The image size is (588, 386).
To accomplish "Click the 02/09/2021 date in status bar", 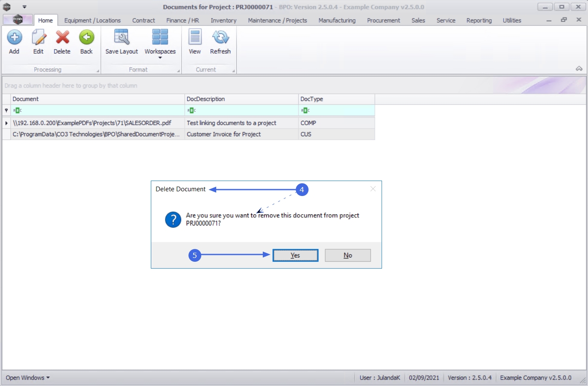I will pos(424,378).
